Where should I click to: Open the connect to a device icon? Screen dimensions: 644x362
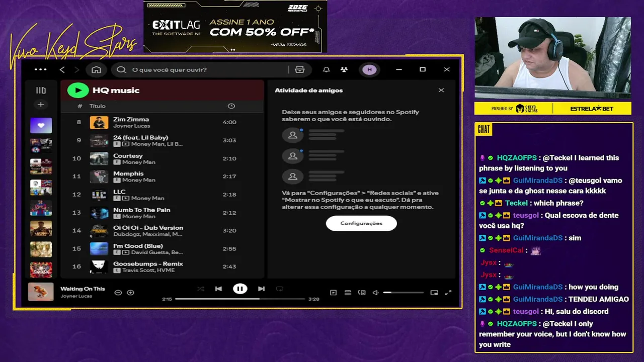click(x=362, y=293)
